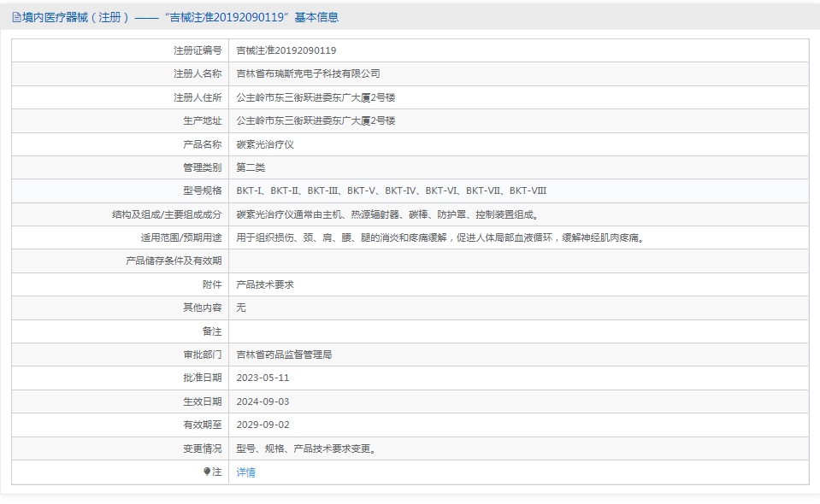The height and width of the screenshot is (504, 820).
Task: Select the structure composition description text
Action: coord(388,214)
